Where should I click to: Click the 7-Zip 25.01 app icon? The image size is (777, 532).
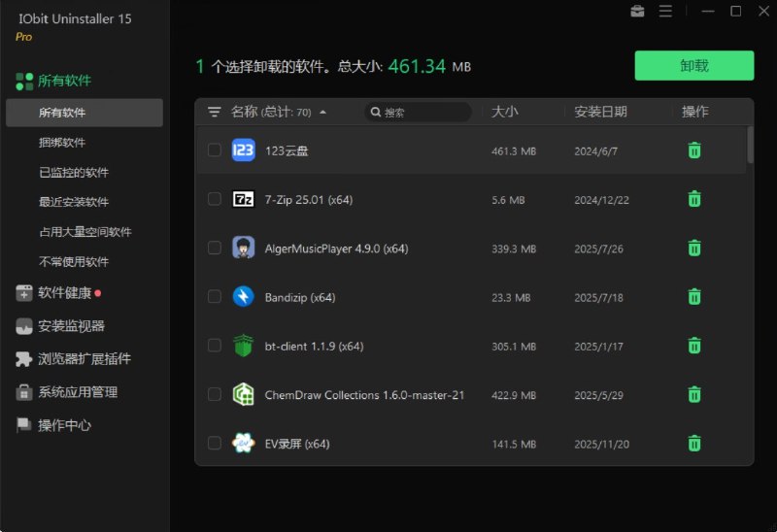point(244,199)
